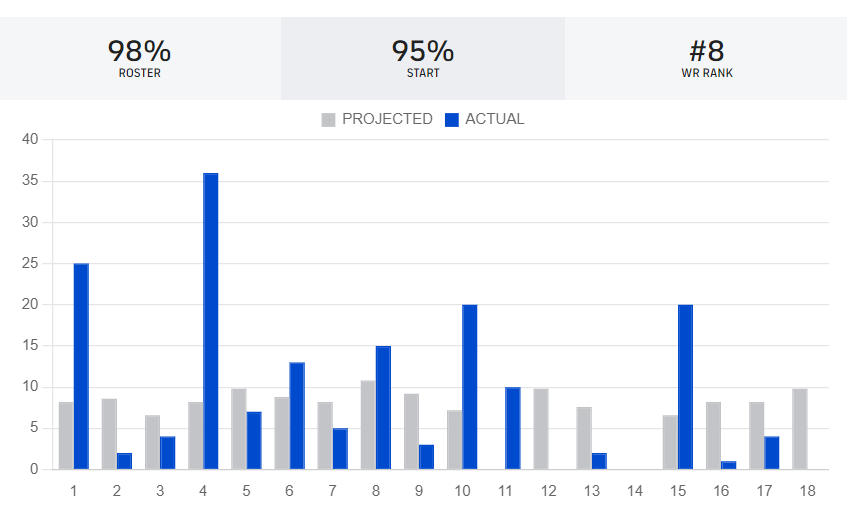Image resolution: width=847 pixels, height=520 pixels.
Task: Click the gray Projected legend swatch
Action: pos(328,120)
